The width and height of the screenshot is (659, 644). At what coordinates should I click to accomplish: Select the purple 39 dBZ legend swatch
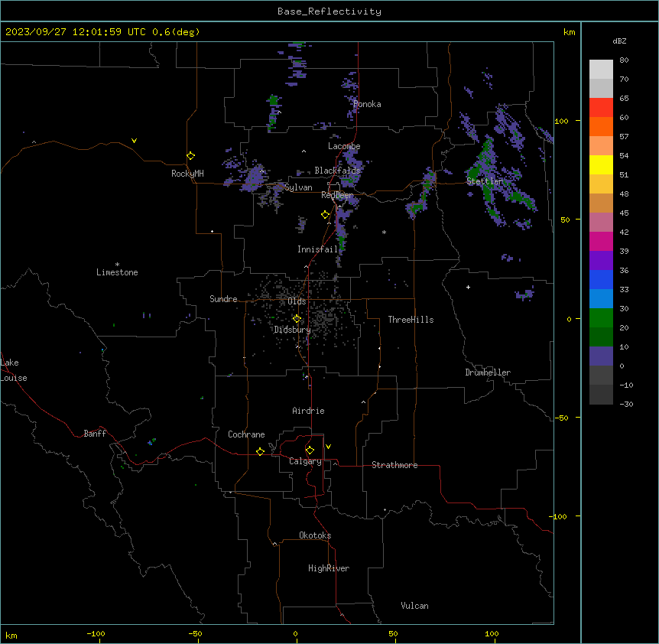[601, 261]
